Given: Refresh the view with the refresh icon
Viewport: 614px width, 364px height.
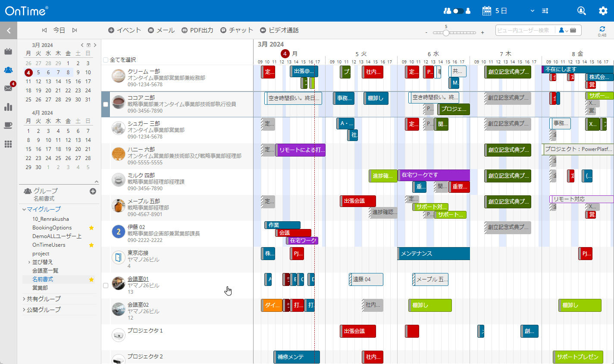Looking at the screenshot, I should [x=602, y=27].
